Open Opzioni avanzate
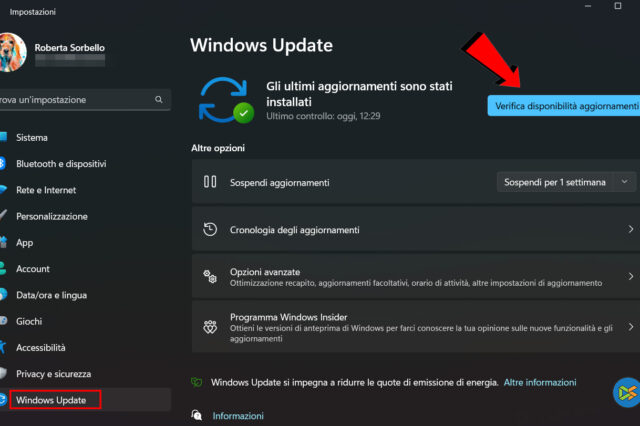This screenshot has height=426, width=640. click(x=416, y=276)
